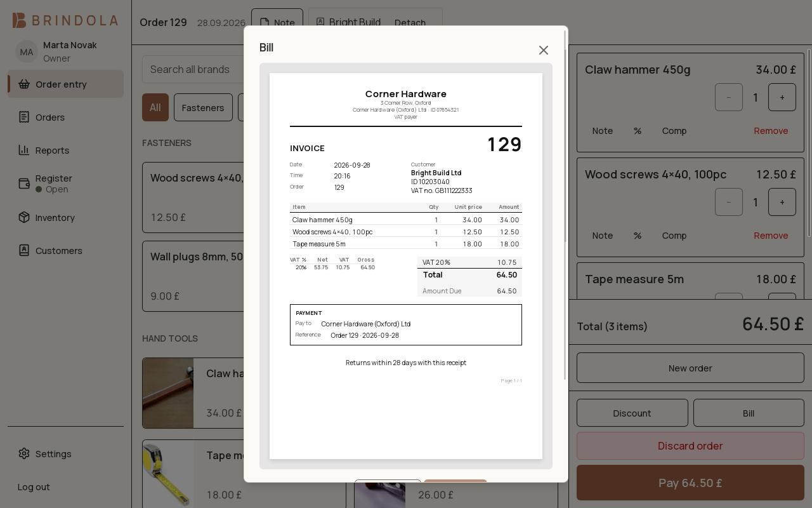The height and width of the screenshot is (508, 812).
Task: Close the Bill dialog
Action: pyautogui.click(x=544, y=50)
